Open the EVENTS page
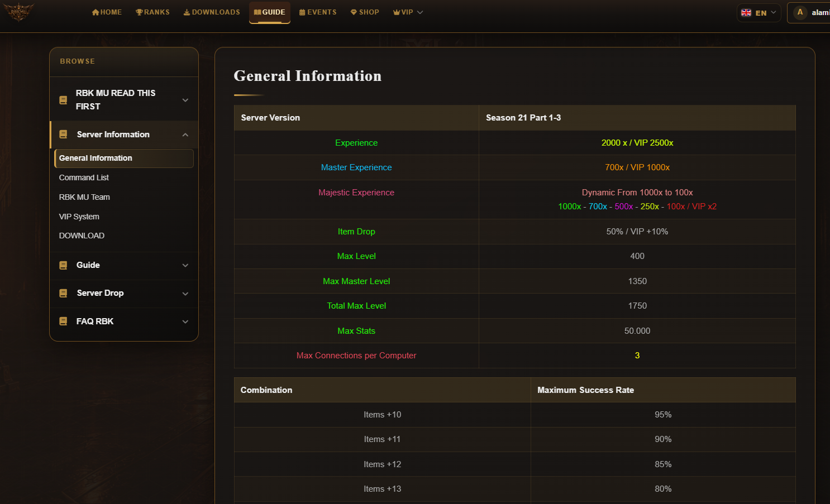The image size is (830, 504). [x=318, y=12]
